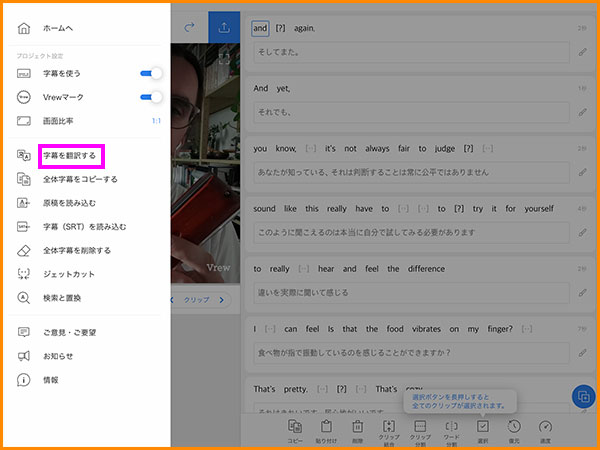
Task: Select the word "judge"
Action: [445, 148]
